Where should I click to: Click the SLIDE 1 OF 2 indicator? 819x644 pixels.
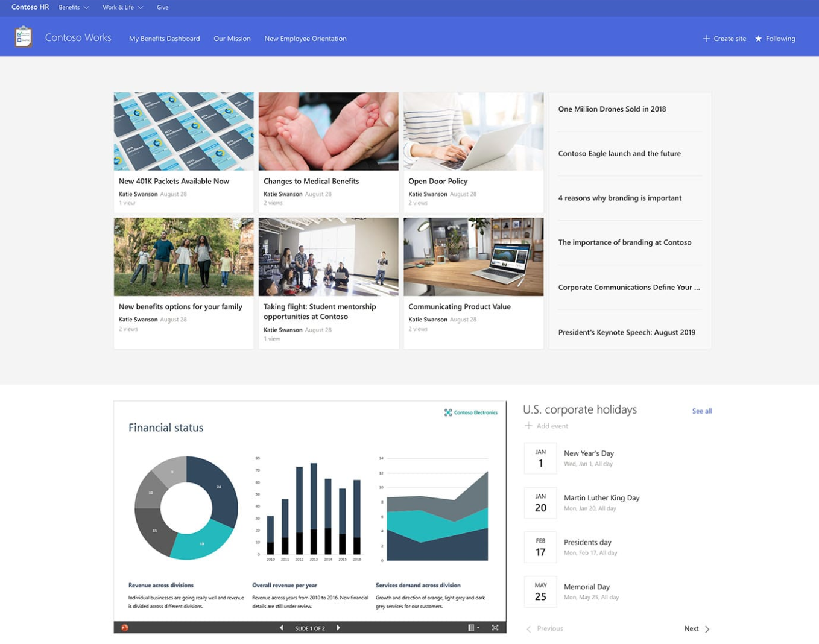310,628
